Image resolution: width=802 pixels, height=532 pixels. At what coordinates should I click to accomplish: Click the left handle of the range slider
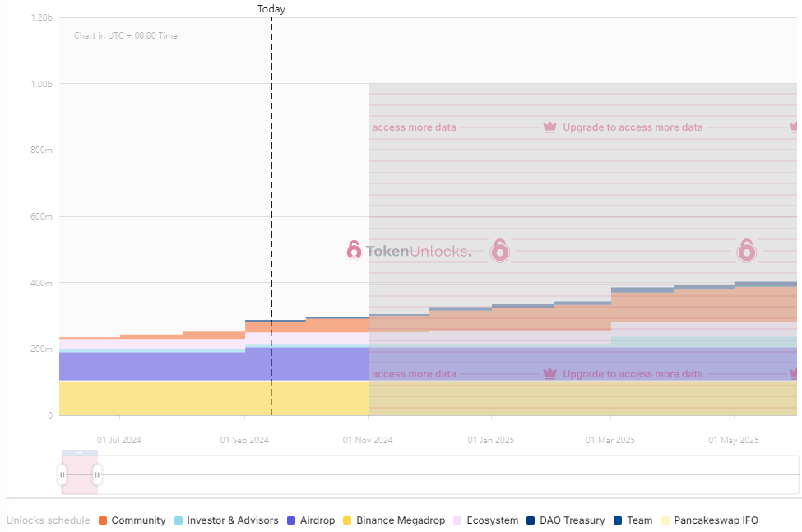click(62, 474)
